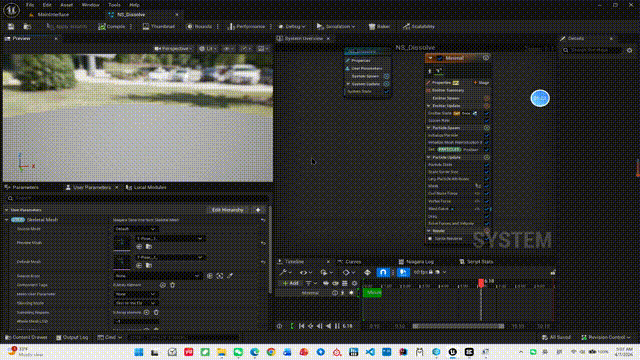Open the Source Mode dropdown
This screenshot has height=360, width=640.
pos(135,229)
